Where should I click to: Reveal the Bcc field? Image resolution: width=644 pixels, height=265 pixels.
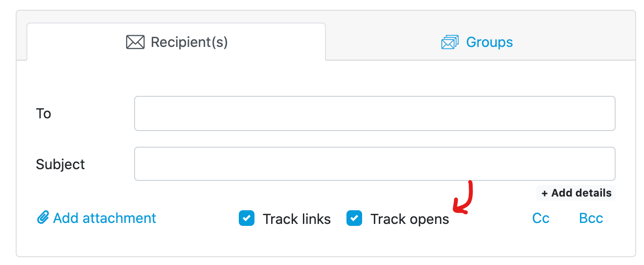pos(591,218)
